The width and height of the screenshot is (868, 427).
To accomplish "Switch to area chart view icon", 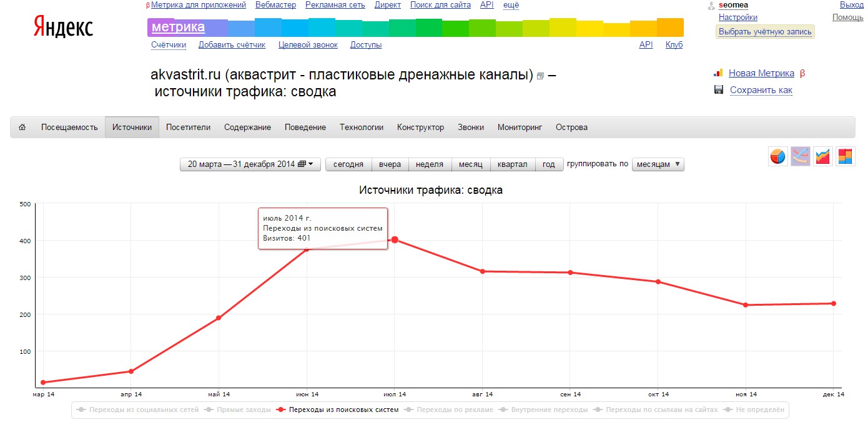I will point(823,156).
